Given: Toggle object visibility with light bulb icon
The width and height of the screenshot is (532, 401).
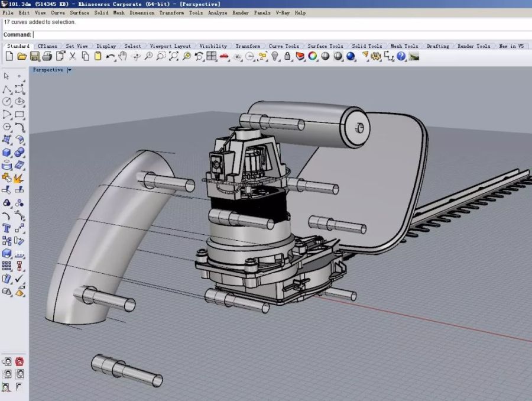Looking at the screenshot, I should 275,56.
